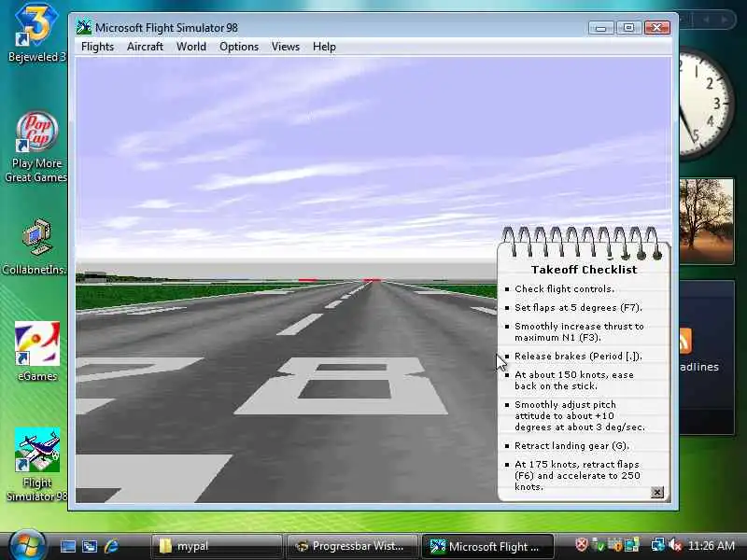Image resolution: width=747 pixels, height=560 pixels.
Task: Click 'Release brakes (Period [.])' item
Action: click(578, 357)
